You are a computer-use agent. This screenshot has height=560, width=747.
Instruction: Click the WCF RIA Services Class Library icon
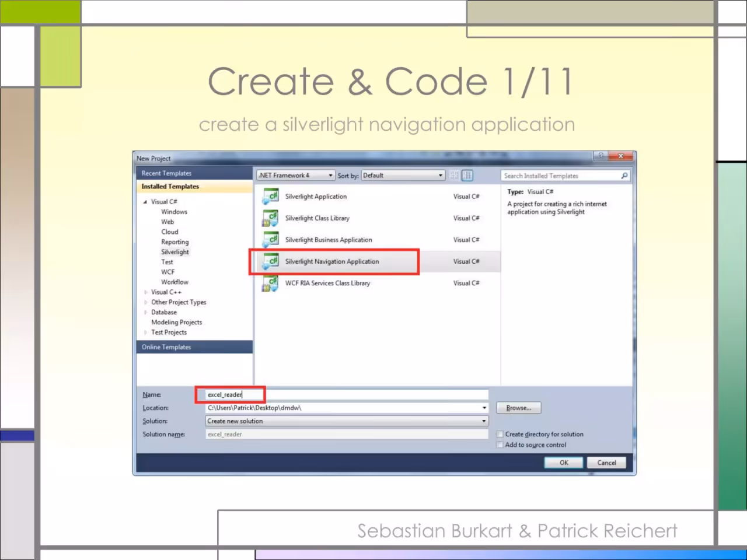[270, 283]
